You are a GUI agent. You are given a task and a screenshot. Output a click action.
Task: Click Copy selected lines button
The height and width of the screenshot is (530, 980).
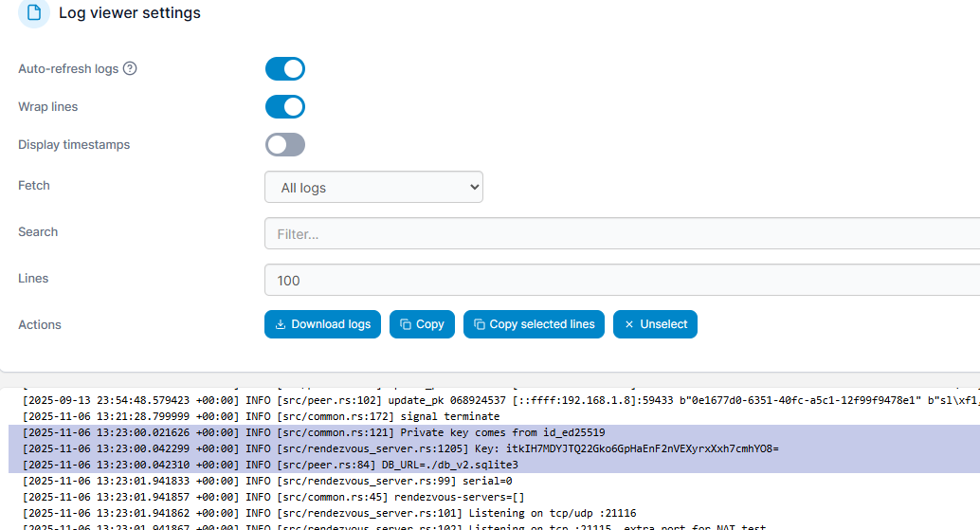point(534,324)
